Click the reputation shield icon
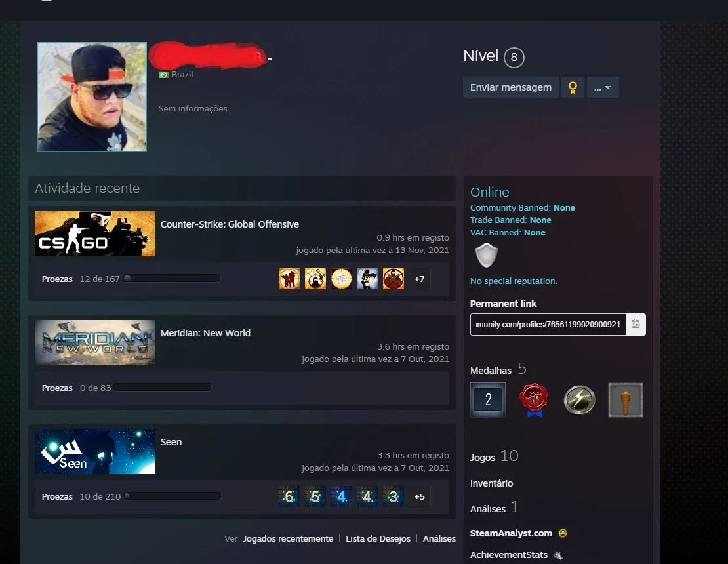The height and width of the screenshot is (564, 728). pos(486,255)
